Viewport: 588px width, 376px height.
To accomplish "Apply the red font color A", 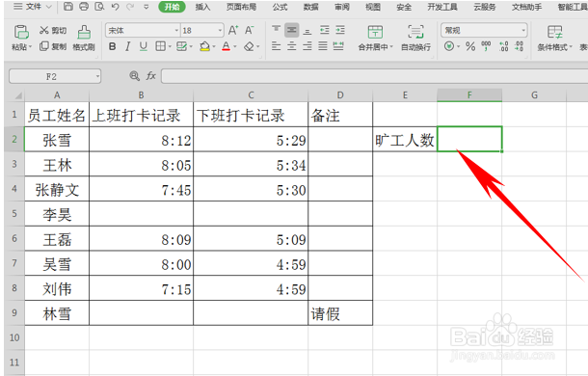I will point(226,46).
